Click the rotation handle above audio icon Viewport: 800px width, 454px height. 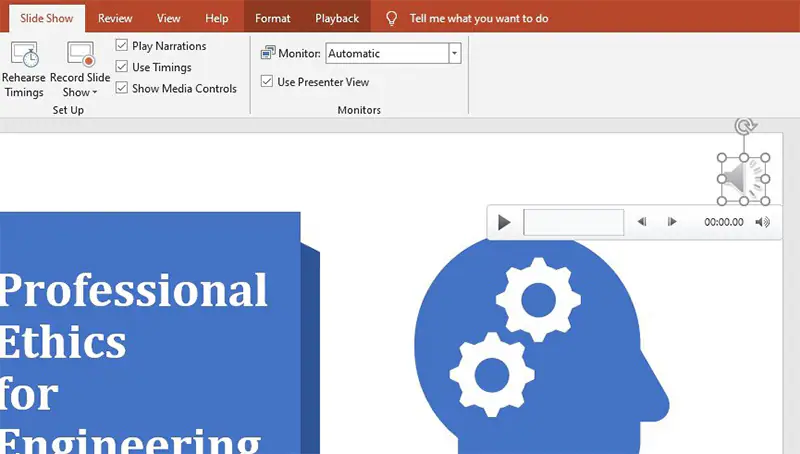tap(745, 125)
